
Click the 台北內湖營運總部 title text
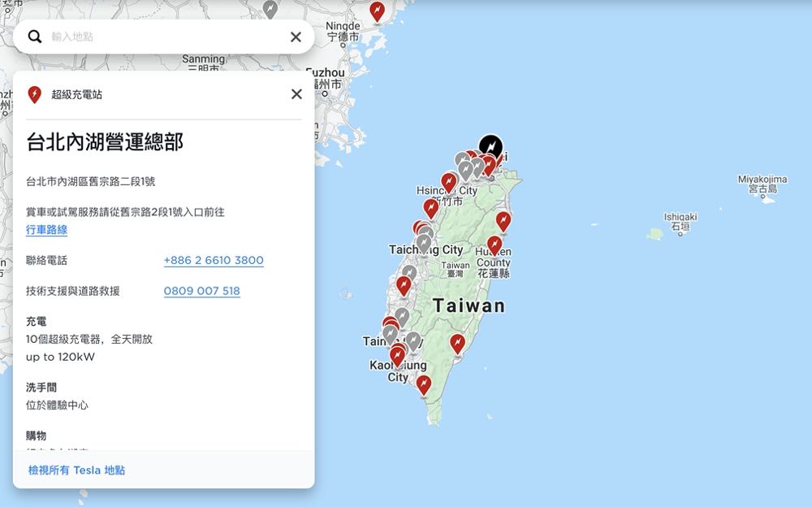click(105, 141)
